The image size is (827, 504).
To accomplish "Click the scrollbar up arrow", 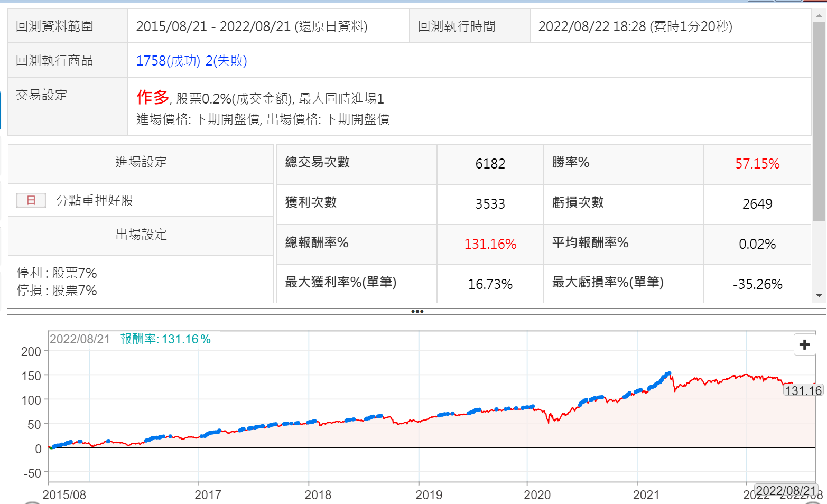I will tap(819, 16).
